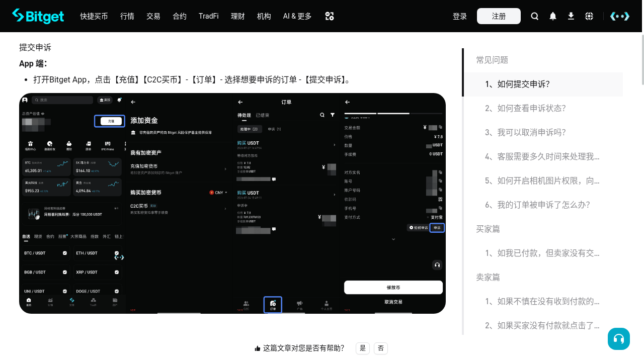
Task: Open the customer support headset button
Action: pos(619,339)
